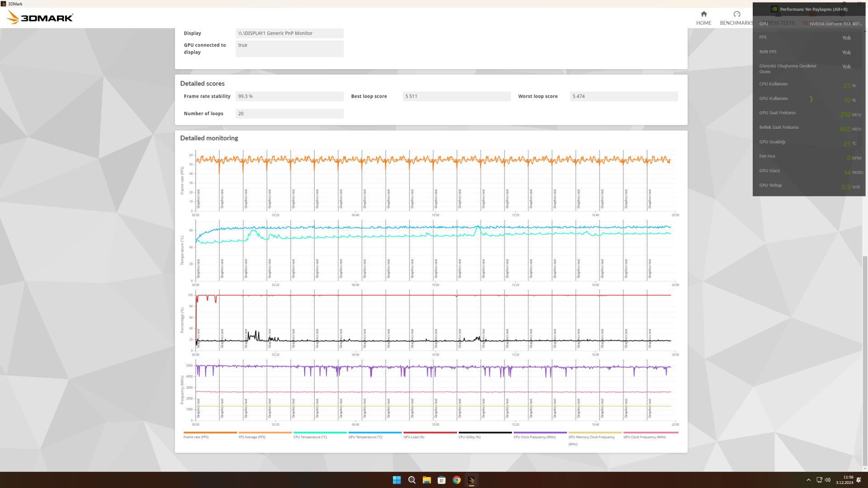868x488 pixels.
Task: Go to the HOME icon in navigation
Action: 703,14
